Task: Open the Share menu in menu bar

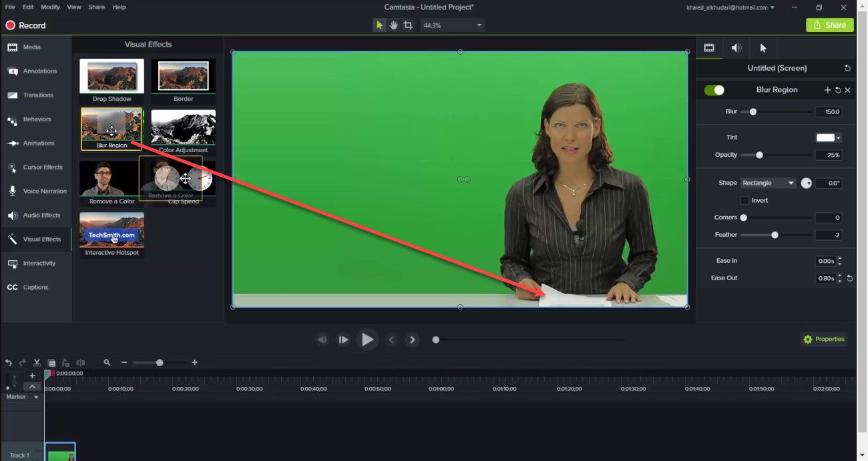Action: point(96,7)
